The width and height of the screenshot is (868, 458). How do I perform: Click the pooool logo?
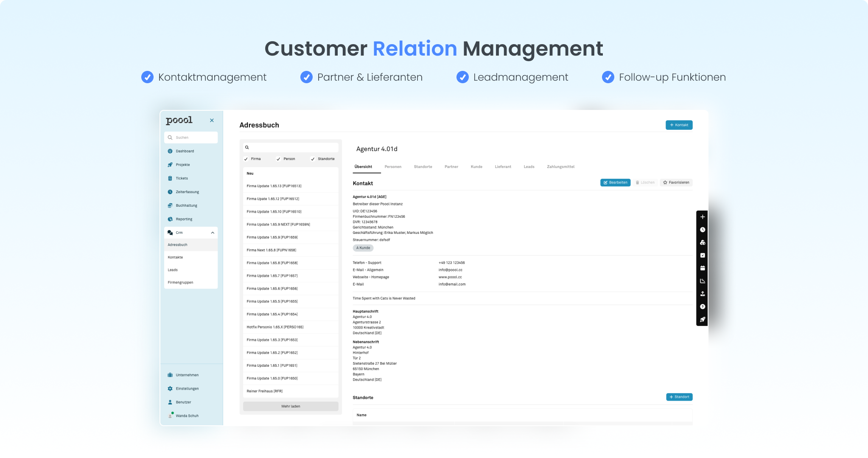pyautogui.click(x=179, y=121)
